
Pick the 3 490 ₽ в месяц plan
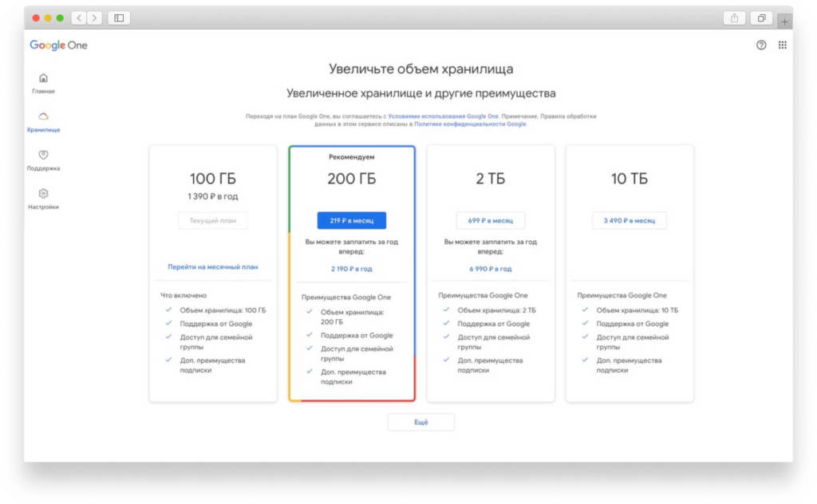pos(629,220)
